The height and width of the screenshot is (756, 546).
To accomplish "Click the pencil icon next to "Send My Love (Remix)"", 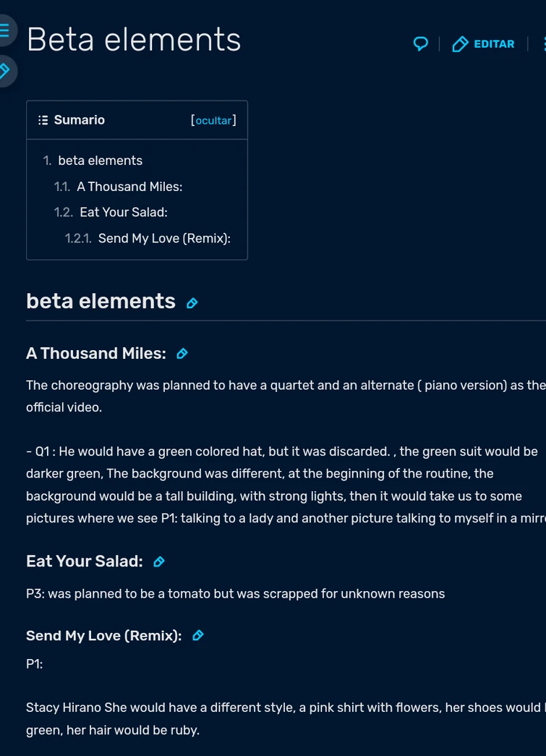I will click(x=197, y=635).
